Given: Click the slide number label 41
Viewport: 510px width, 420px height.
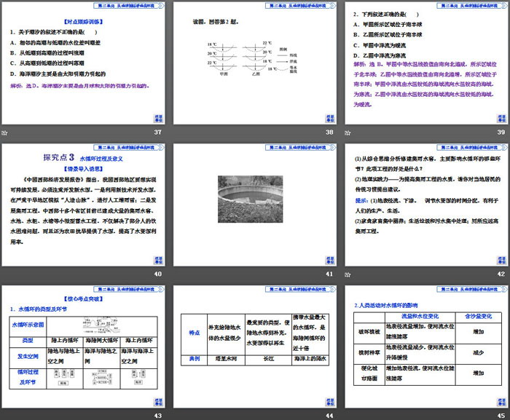Looking at the screenshot, I should (329, 274).
